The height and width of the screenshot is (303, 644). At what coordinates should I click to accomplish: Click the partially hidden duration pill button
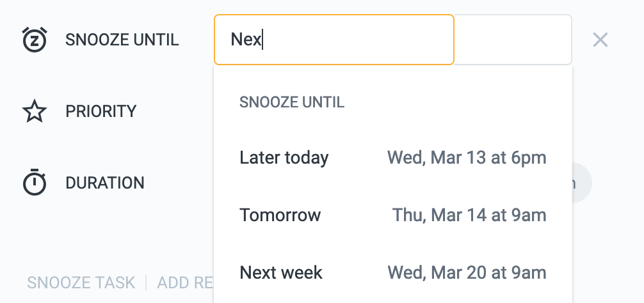(581, 183)
